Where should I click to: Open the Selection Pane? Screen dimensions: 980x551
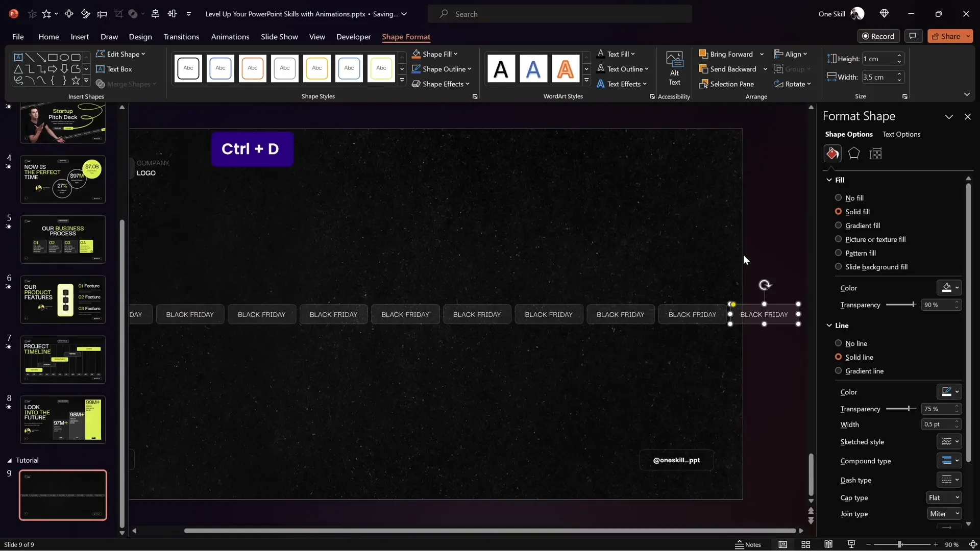coord(726,84)
